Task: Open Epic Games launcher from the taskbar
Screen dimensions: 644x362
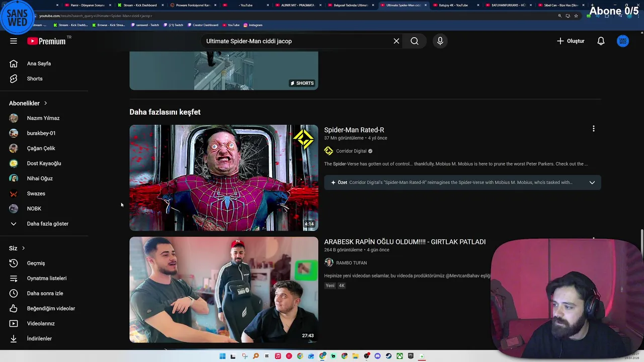Action: [x=411, y=356]
